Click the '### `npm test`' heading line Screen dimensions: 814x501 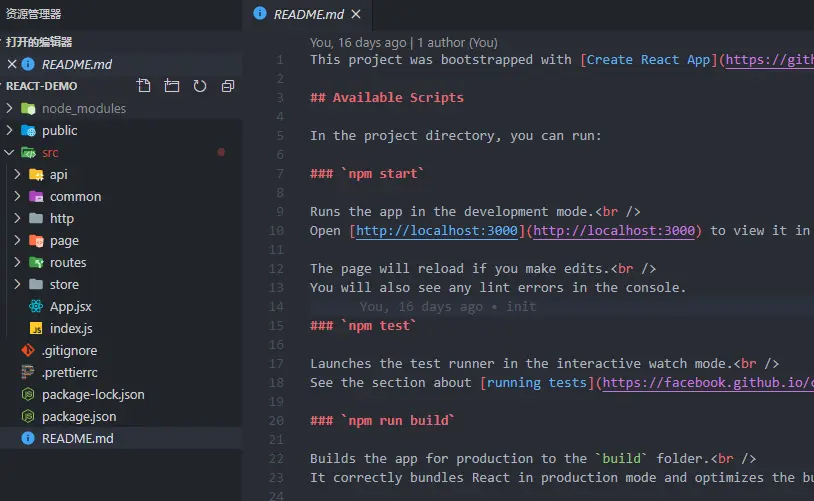363,326
